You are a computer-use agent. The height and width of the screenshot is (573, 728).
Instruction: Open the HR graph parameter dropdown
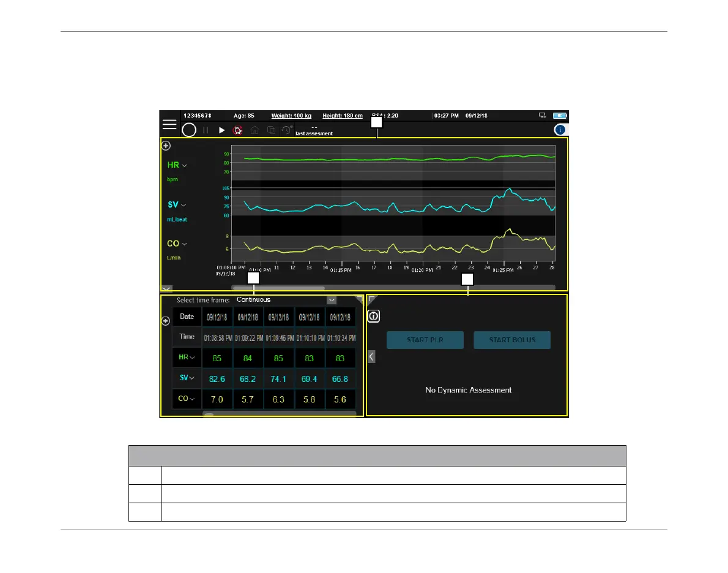point(184,165)
